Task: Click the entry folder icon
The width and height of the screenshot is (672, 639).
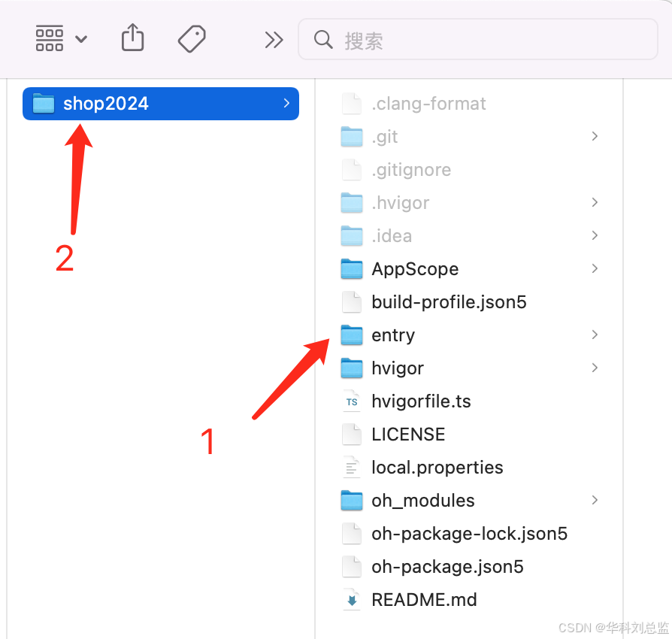Action: 352,335
